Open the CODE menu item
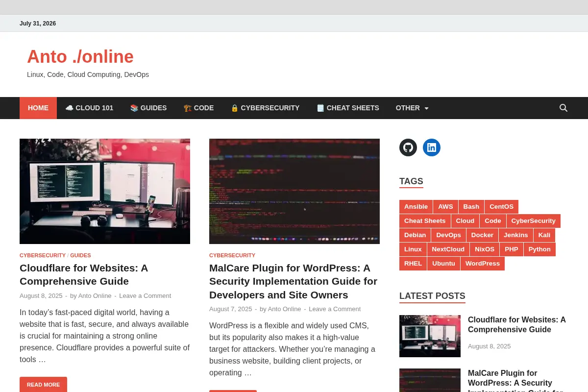 (198, 108)
